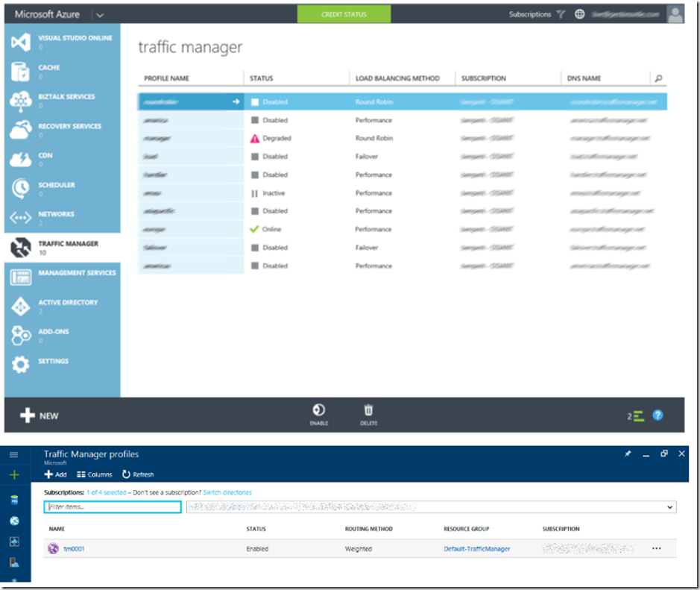
Task: Go to BizTalk Services in the sidebar
Action: pyautogui.click(x=62, y=101)
